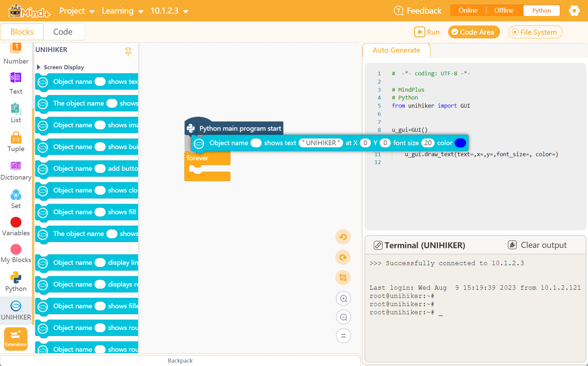The height and width of the screenshot is (366, 588).
Task: Zoom in on the block workspace
Action: pos(343,298)
